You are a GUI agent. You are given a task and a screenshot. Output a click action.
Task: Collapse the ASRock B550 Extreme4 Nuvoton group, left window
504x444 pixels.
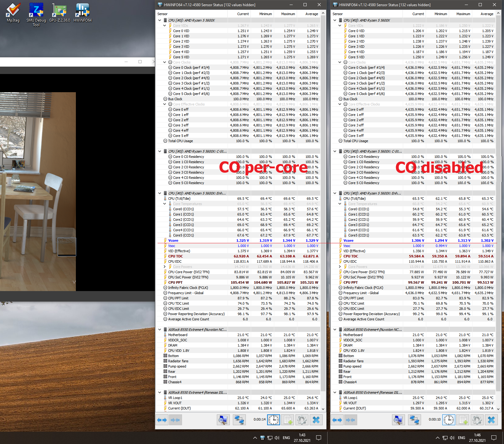point(159,330)
